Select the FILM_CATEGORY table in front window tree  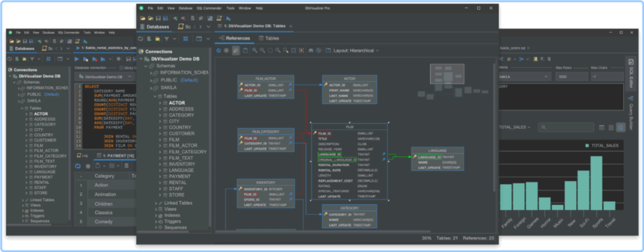pyautogui.click(x=187, y=152)
